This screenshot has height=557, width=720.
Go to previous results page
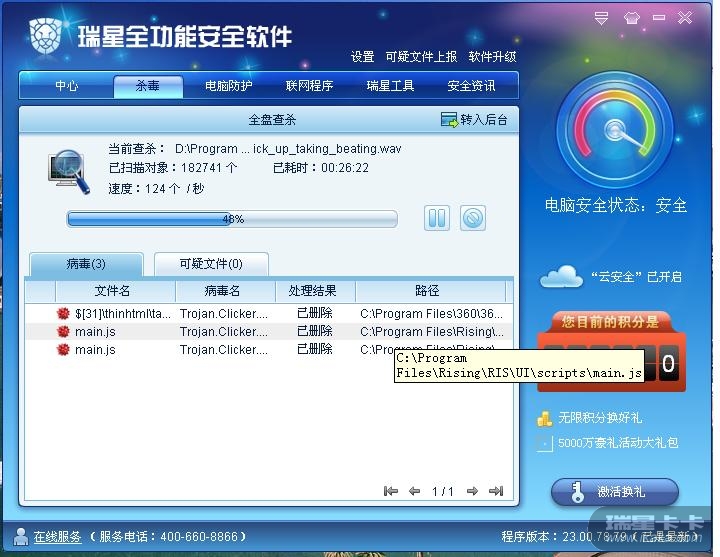point(415,491)
